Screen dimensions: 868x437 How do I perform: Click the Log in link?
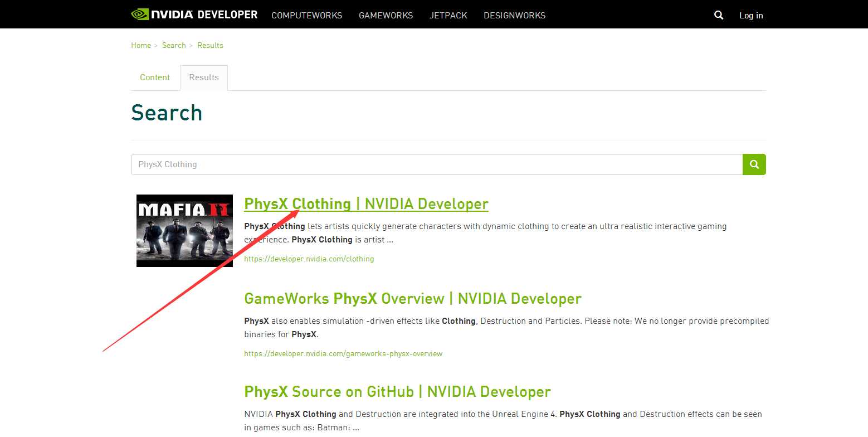click(751, 16)
